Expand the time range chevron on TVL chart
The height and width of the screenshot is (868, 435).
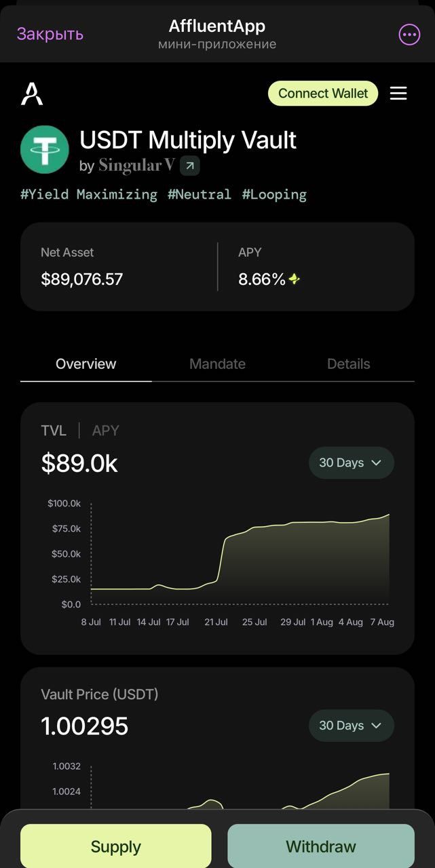[x=376, y=462]
